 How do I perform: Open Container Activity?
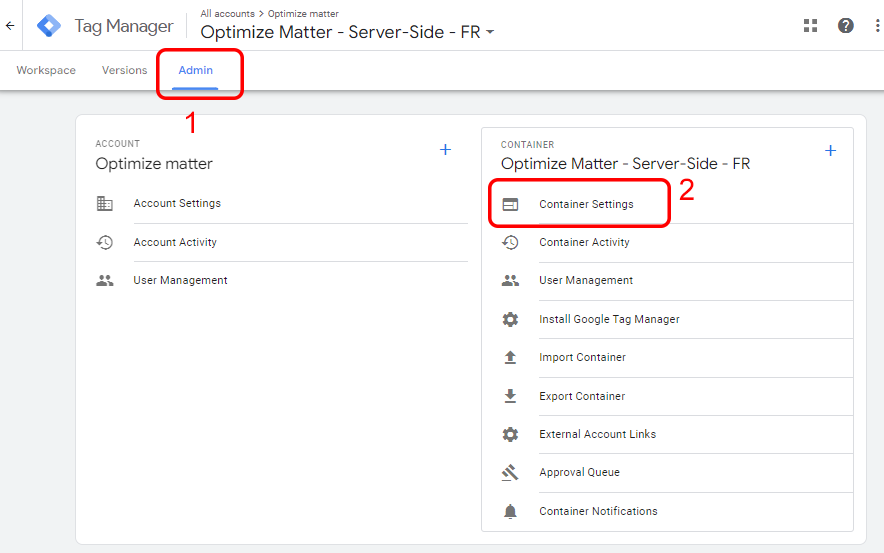pyautogui.click(x=584, y=242)
